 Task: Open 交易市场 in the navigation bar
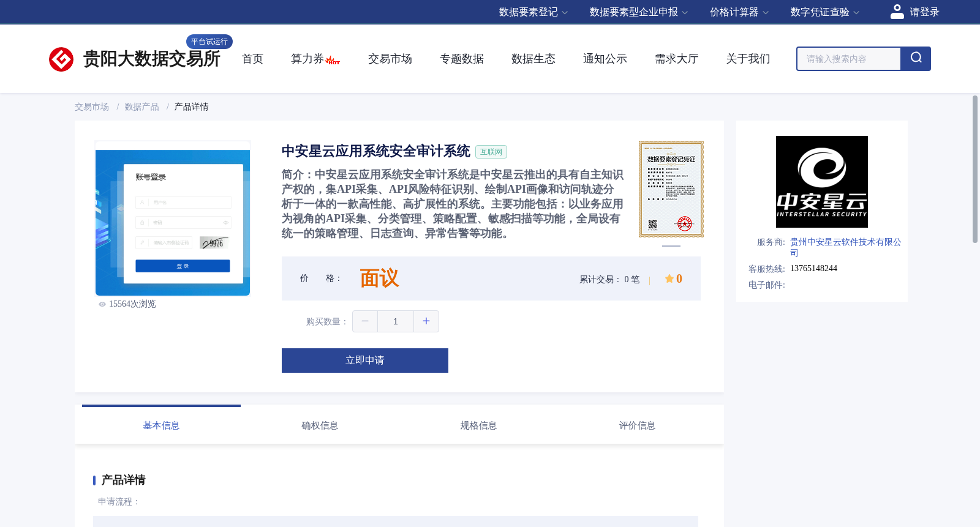(x=390, y=59)
